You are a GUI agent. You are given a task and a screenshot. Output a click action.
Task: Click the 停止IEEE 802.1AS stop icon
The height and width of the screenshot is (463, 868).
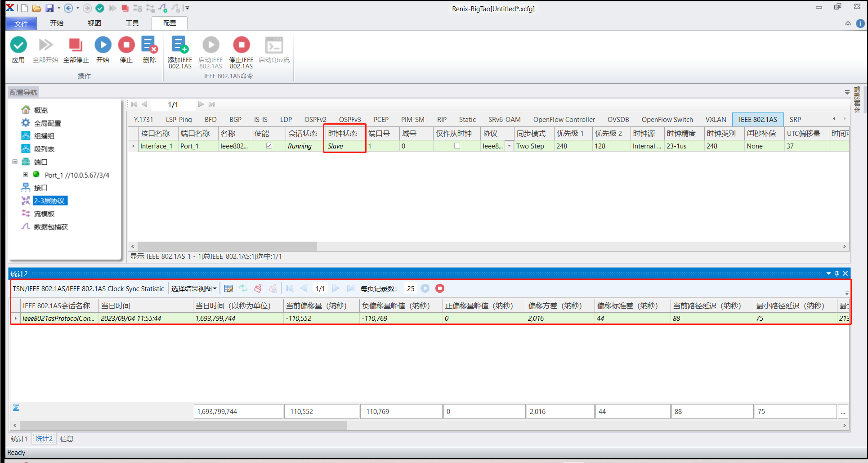point(242,45)
